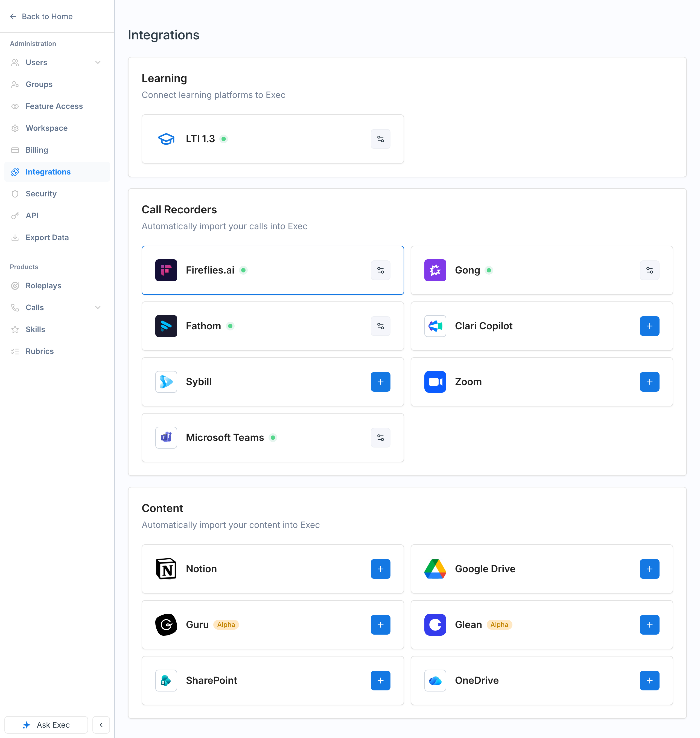This screenshot has width=700, height=738.
Task: Click the Glean logo
Action: click(435, 624)
